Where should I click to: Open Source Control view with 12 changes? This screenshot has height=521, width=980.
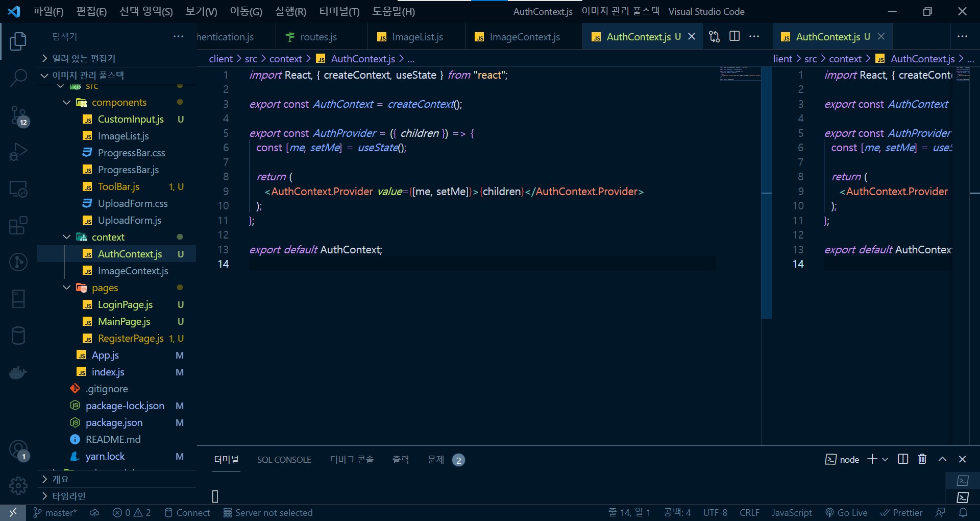click(18, 115)
